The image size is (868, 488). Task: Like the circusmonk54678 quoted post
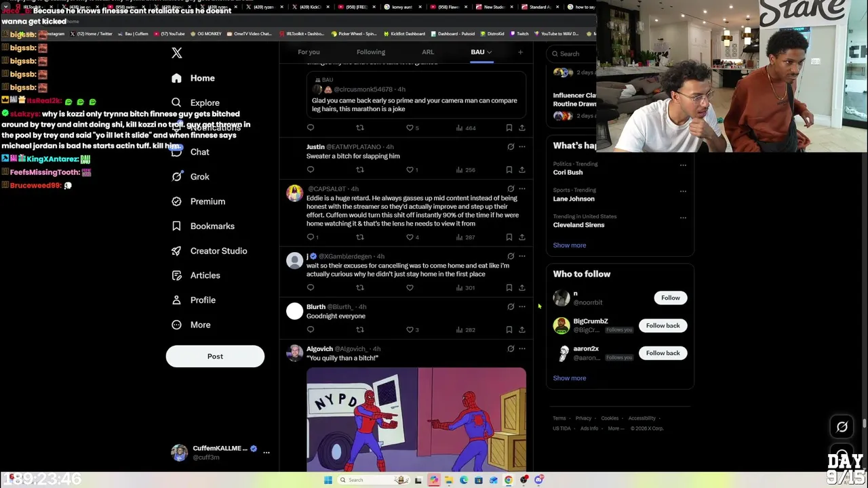pyautogui.click(x=410, y=127)
